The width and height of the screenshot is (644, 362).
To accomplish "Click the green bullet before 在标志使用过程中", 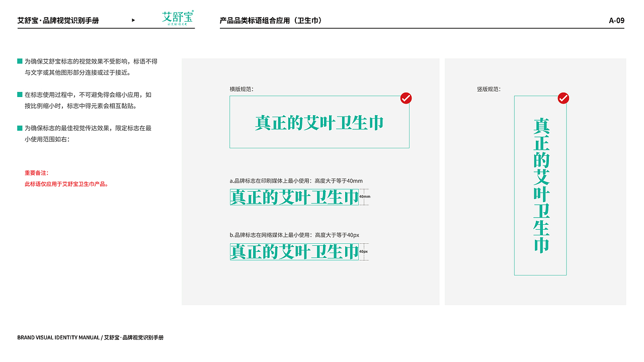I will coord(20,95).
